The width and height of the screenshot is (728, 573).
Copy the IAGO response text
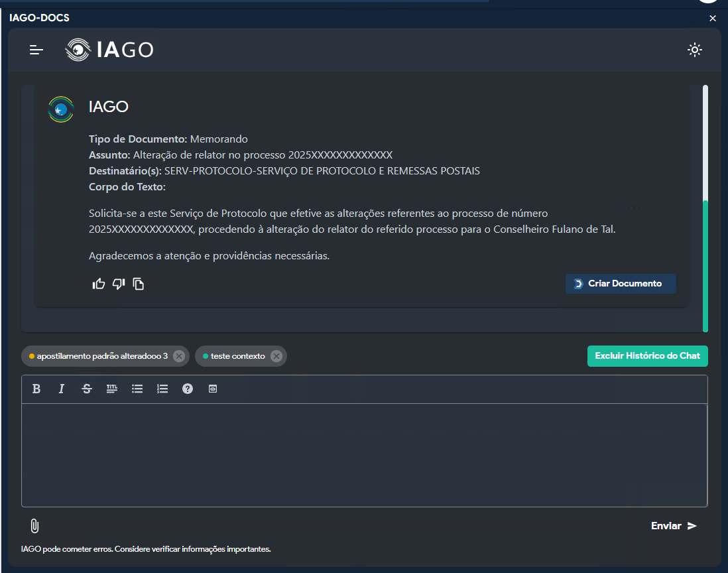click(x=139, y=284)
